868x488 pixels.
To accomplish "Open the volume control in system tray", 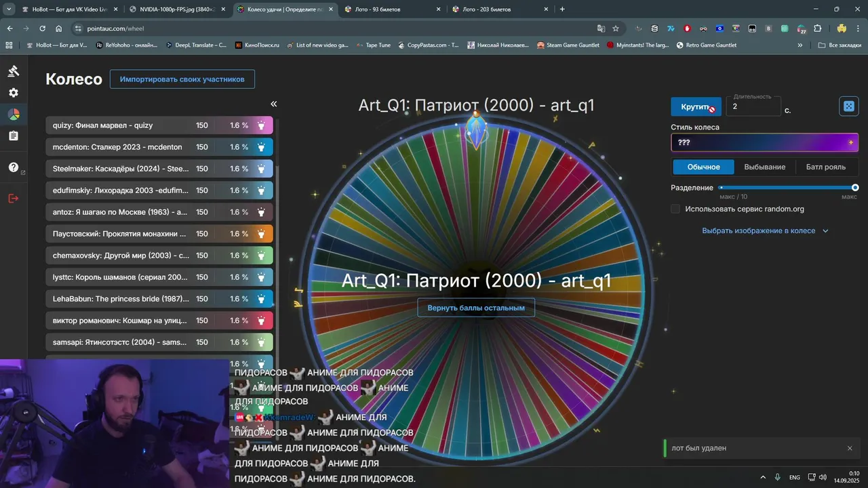I will click(823, 477).
